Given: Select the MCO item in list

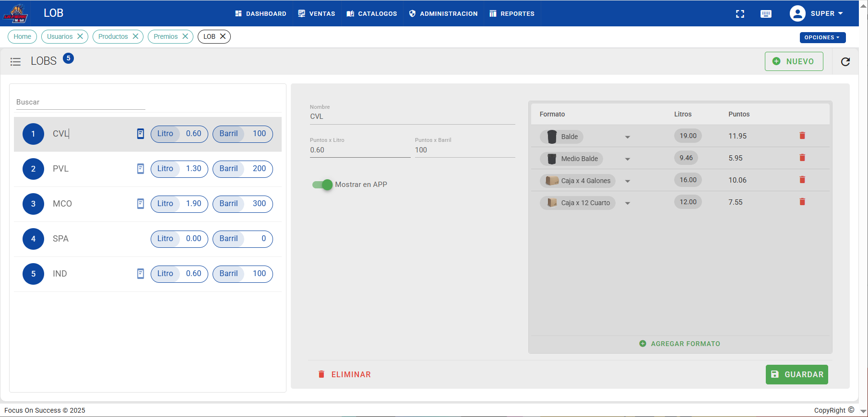Looking at the screenshot, I should [x=62, y=204].
